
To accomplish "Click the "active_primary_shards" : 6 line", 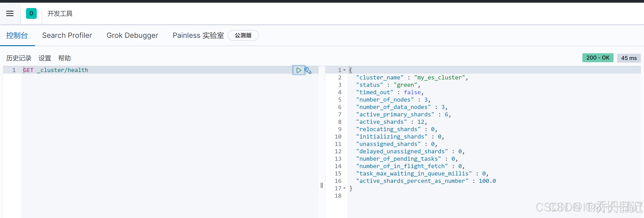I will 403,114.
